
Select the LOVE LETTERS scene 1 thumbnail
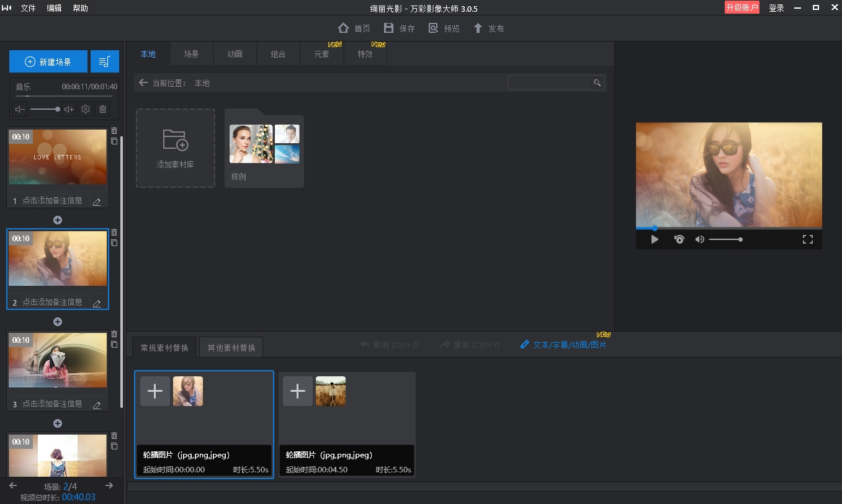(58, 157)
